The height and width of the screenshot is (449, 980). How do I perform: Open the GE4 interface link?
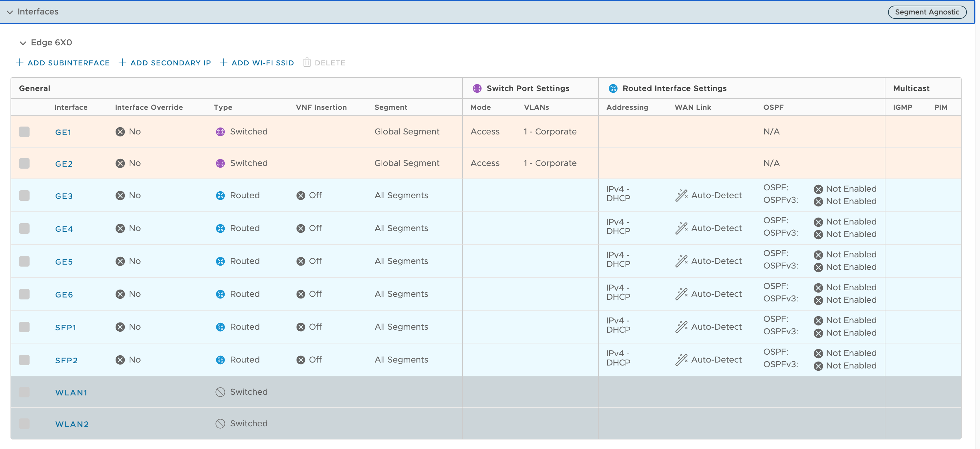click(64, 229)
